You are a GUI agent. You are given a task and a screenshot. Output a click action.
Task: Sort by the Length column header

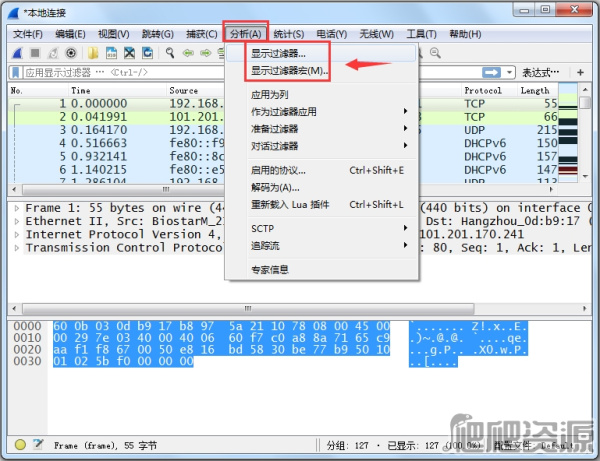pos(538,91)
